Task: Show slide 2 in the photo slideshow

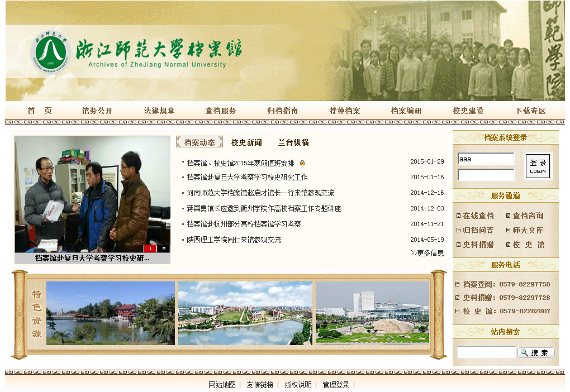Action: click(x=164, y=248)
